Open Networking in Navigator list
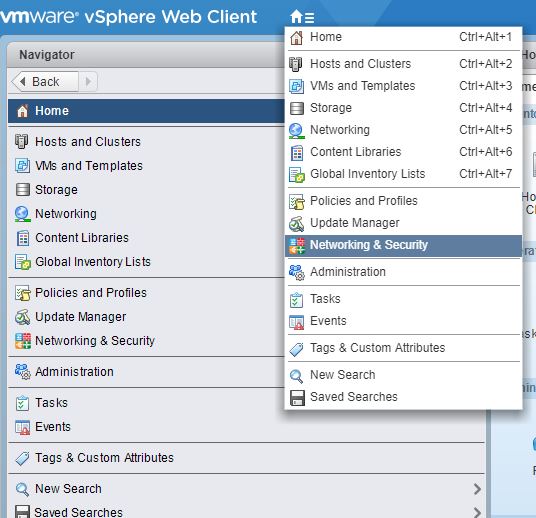Image resolution: width=536 pixels, height=518 pixels. [x=146, y=214]
